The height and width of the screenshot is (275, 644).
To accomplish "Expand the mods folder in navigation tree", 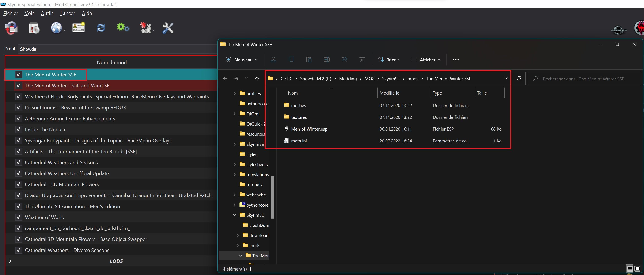I will coord(238,245).
